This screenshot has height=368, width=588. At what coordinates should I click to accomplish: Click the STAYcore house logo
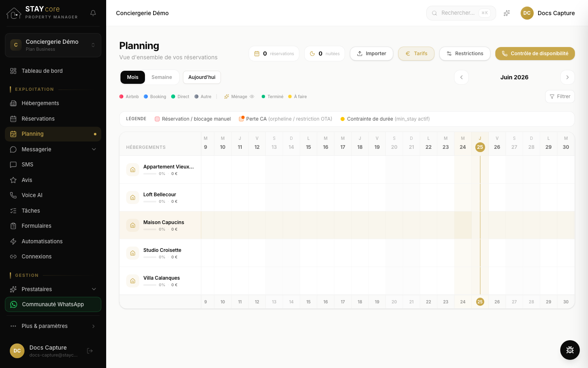[x=14, y=13]
